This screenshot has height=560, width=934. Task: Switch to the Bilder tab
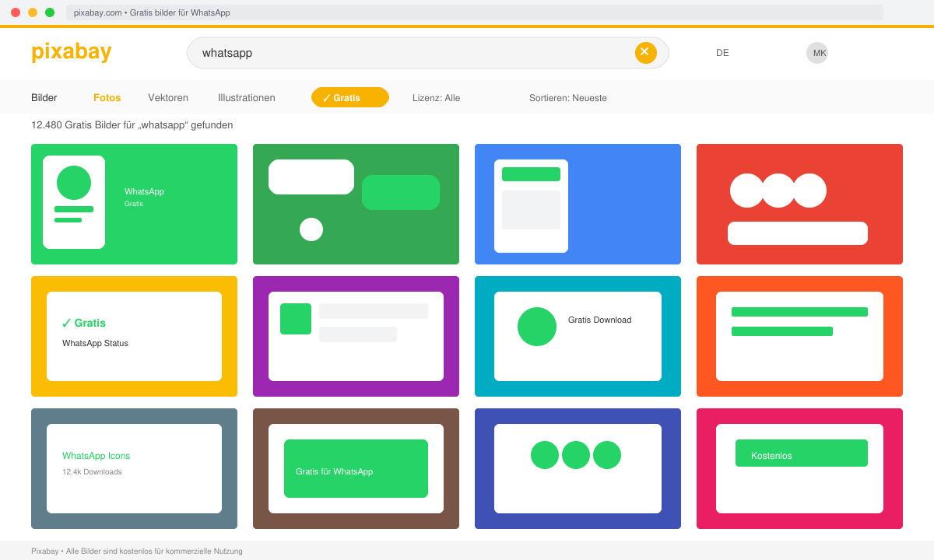[x=44, y=98]
